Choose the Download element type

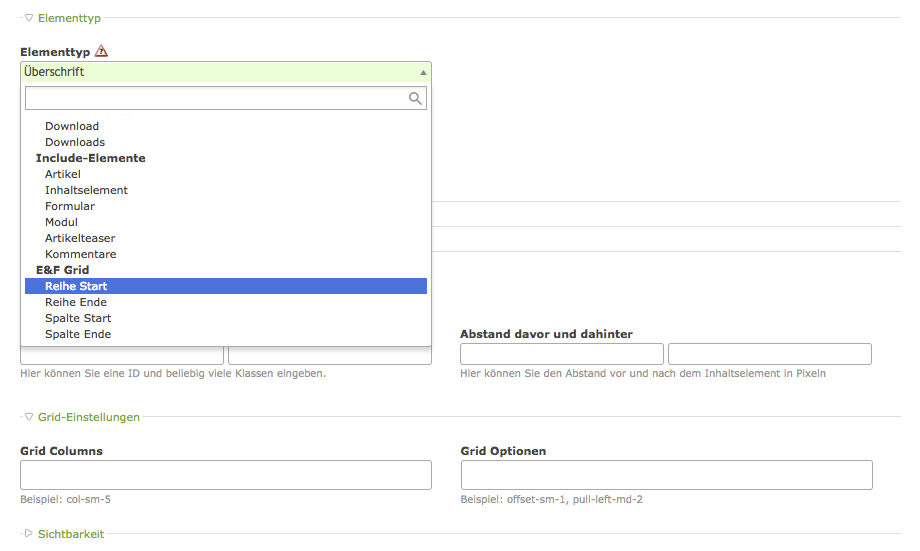coord(72,126)
